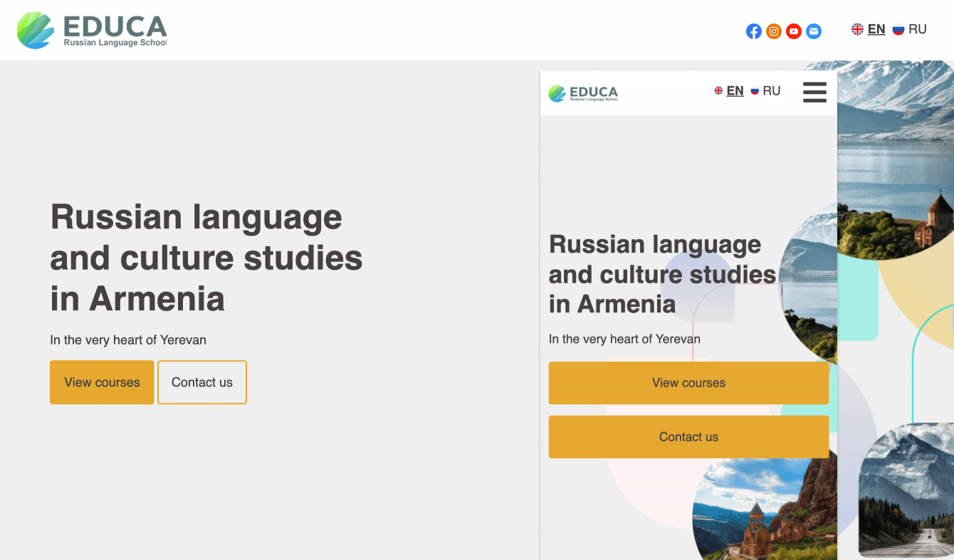
Task: Click the mountain road photo
Action: point(908,491)
